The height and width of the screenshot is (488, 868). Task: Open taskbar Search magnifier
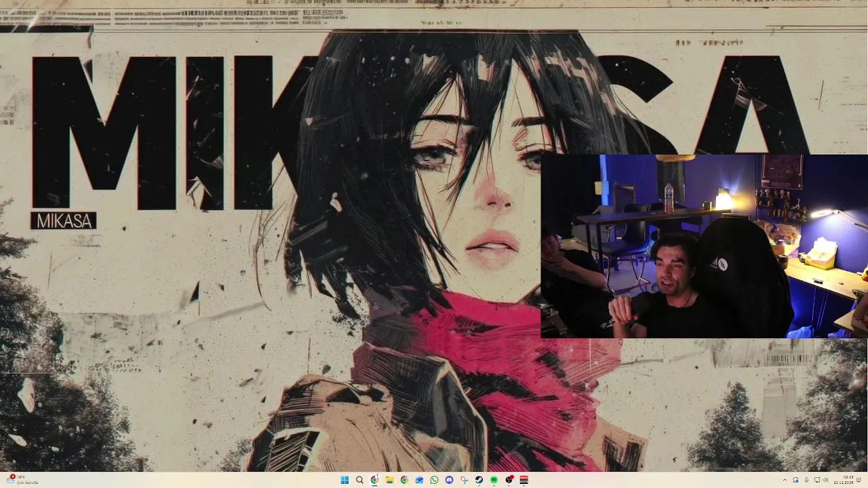tap(359, 480)
